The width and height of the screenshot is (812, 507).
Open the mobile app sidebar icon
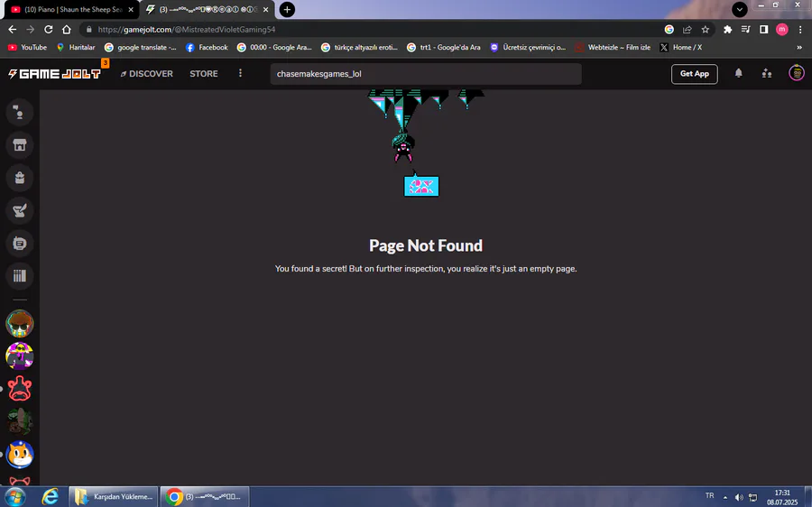click(x=20, y=243)
